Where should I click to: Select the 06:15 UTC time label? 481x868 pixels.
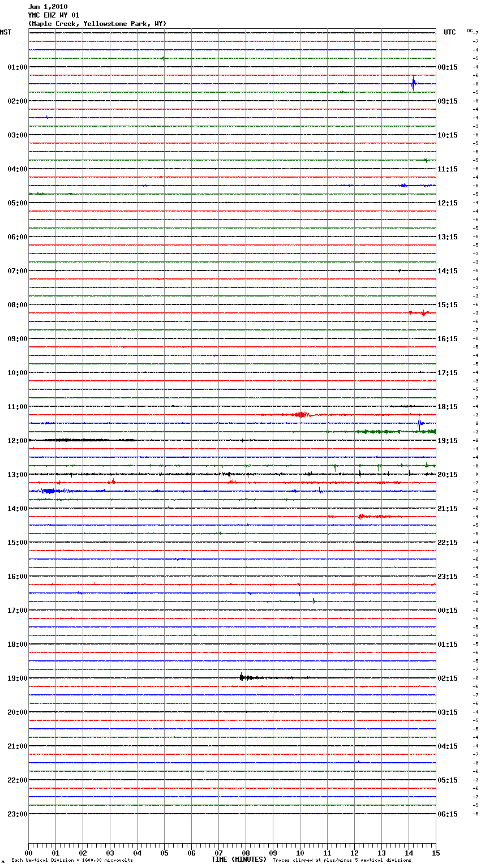click(448, 814)
